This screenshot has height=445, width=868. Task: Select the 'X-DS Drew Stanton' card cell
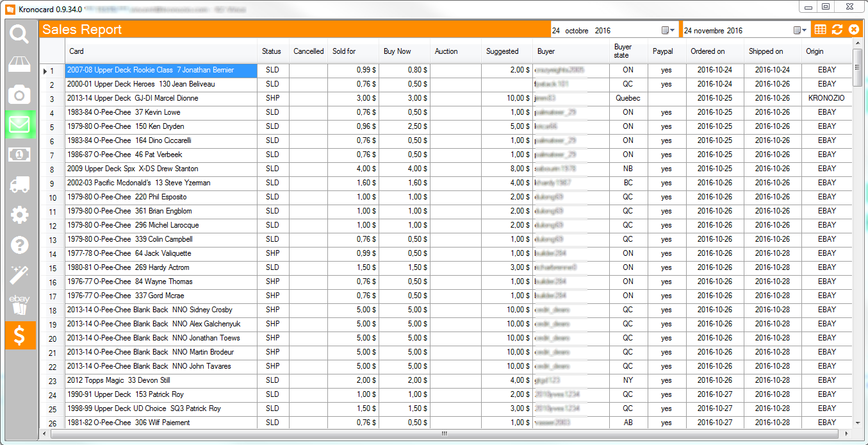coord(161,169)
